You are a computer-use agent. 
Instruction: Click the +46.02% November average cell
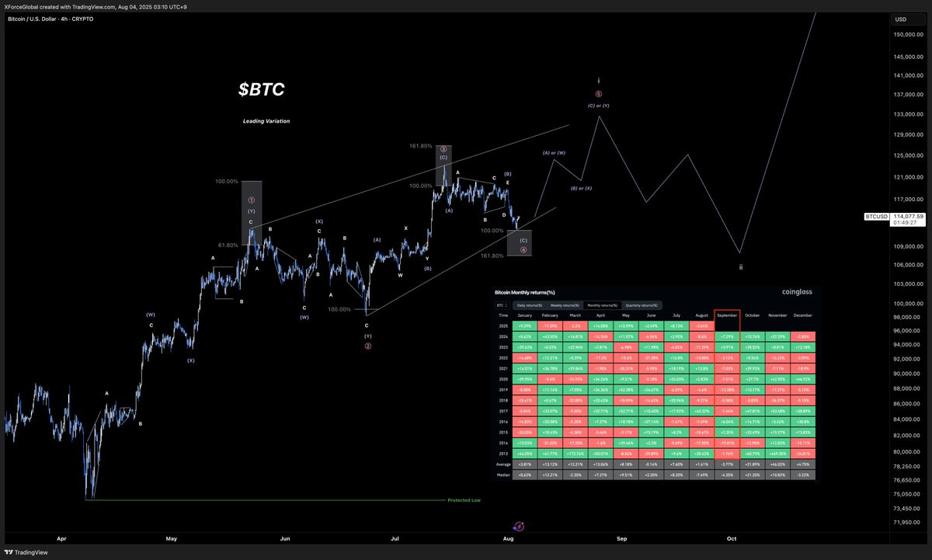pyautogui.click(x=777, y=464)
